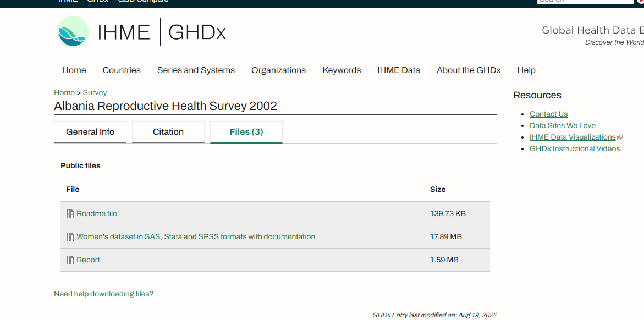Click the Resources heading
The height and width of the screenshot is (320, 644).
[537, 95]
